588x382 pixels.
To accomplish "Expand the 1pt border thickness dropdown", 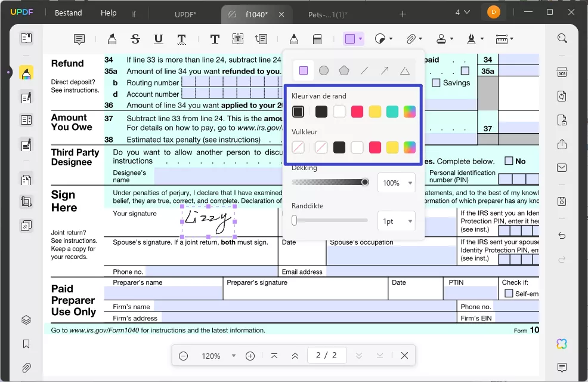I will click(397, 221).
